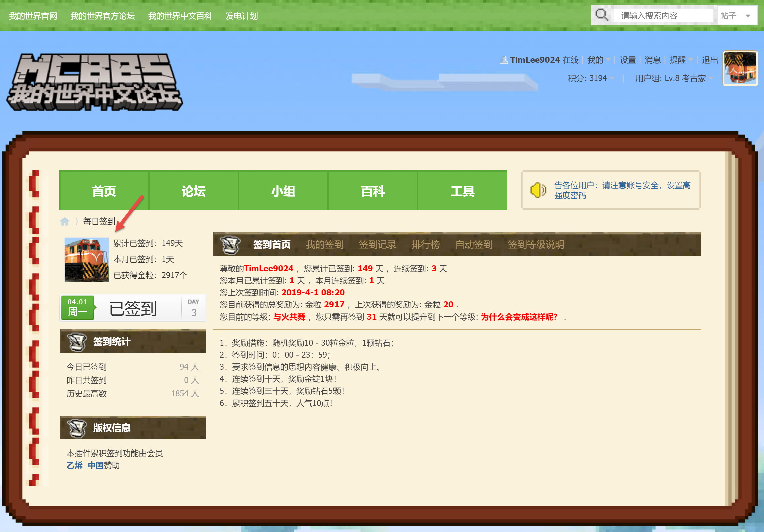764x532 pixels.
Task: Click the 版权信息 header icon
Action: [x=77, y=428]
